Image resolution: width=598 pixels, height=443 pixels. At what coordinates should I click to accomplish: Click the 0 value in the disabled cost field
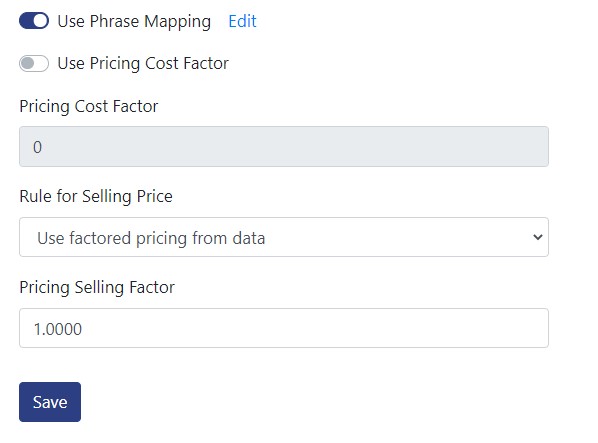point(37,147)
